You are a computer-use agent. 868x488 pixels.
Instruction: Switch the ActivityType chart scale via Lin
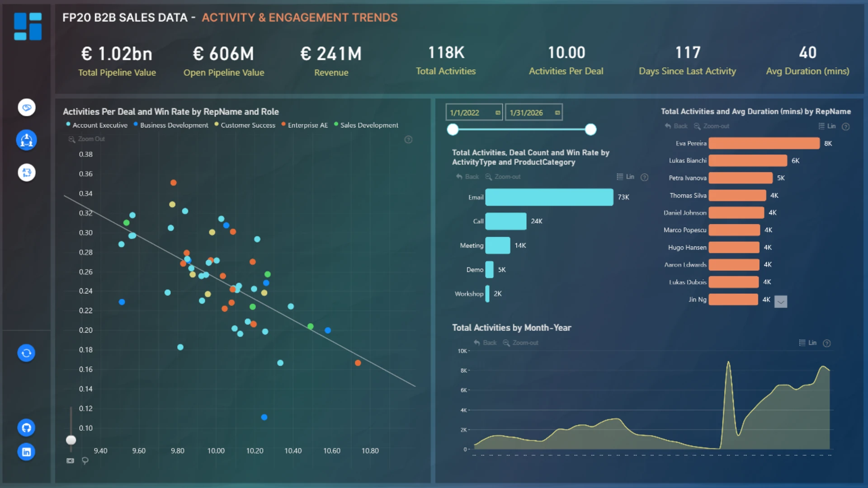[x=626, y=177]
